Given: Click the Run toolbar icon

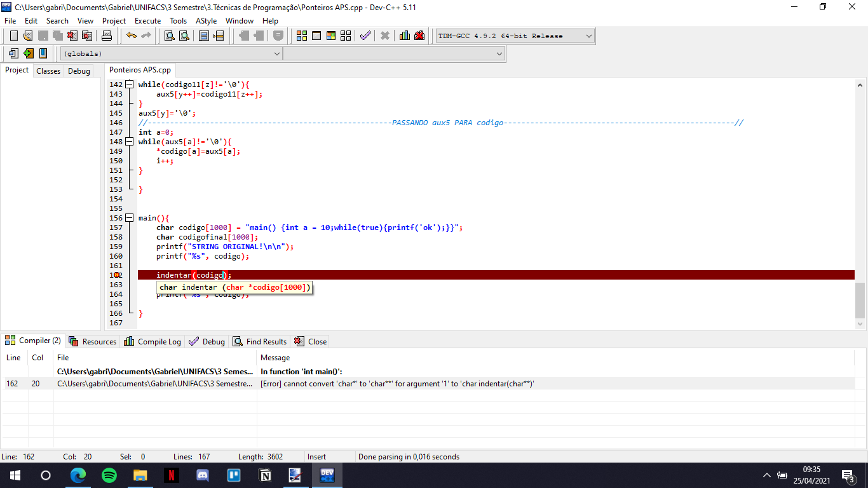Looking at the screenshot, I should click(316, 36).
